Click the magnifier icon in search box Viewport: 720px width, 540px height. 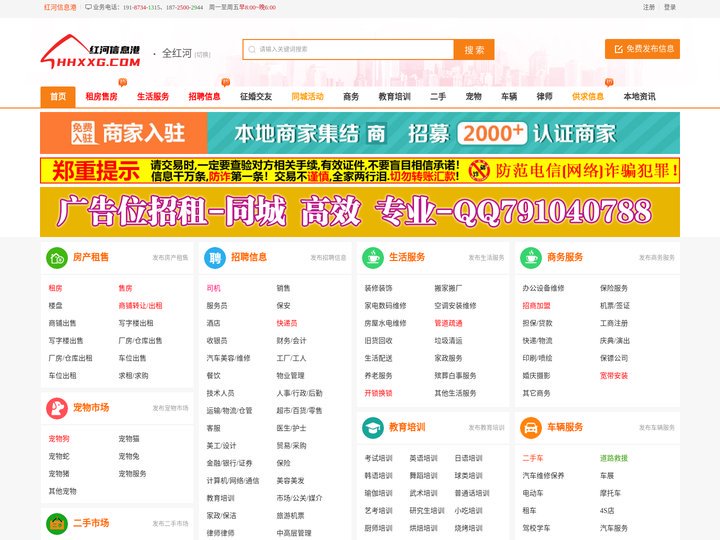coord(252,50)
